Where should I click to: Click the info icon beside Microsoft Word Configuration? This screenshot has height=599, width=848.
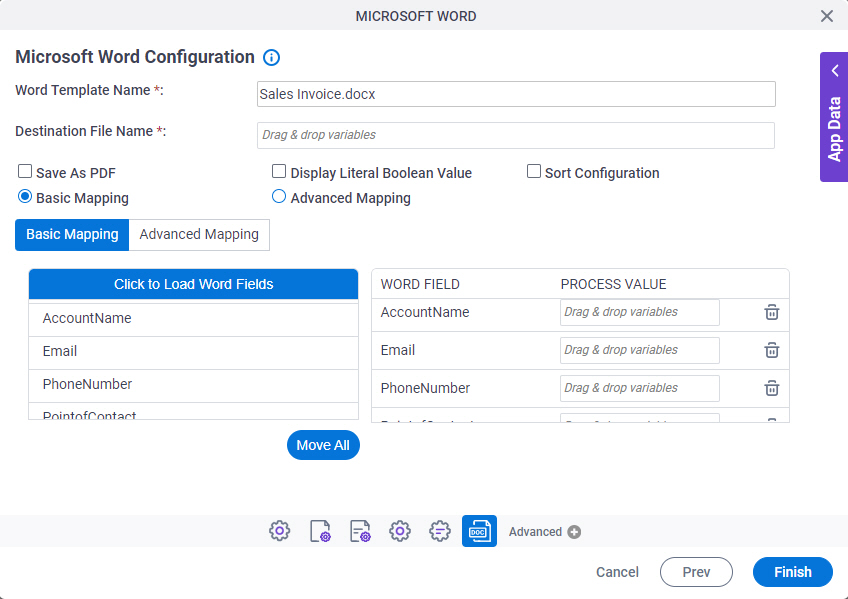point(271,57)
